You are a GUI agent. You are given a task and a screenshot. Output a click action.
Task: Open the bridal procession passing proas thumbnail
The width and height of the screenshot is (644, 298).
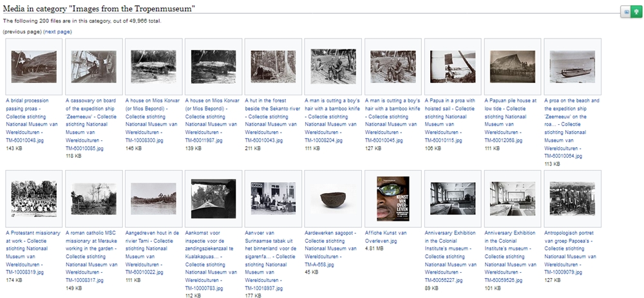(33, 66)
